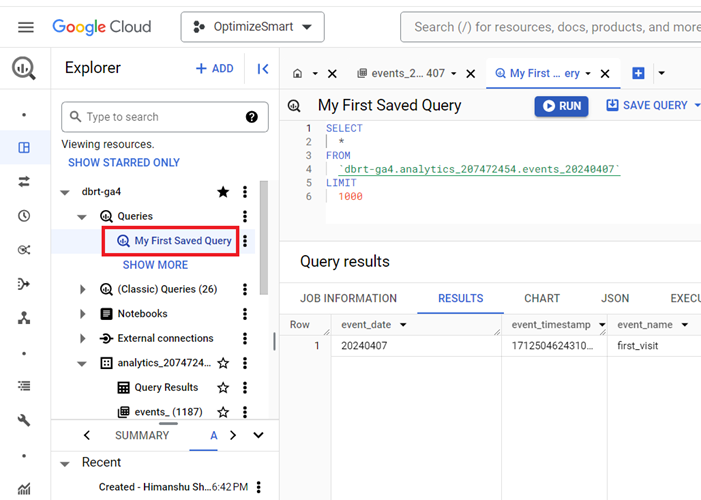This screenshot has width=701, height=500.
Task: Collapse the analytics_2074724 dataset node
Action: tap(82, 364)
